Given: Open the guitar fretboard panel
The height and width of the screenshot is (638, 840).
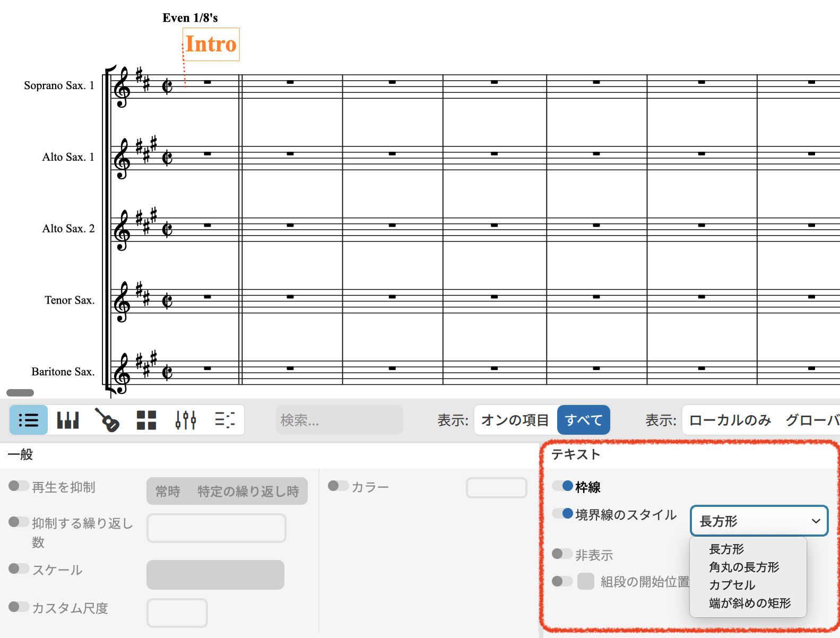Looking at the screenshot, I should click(107, 420).
